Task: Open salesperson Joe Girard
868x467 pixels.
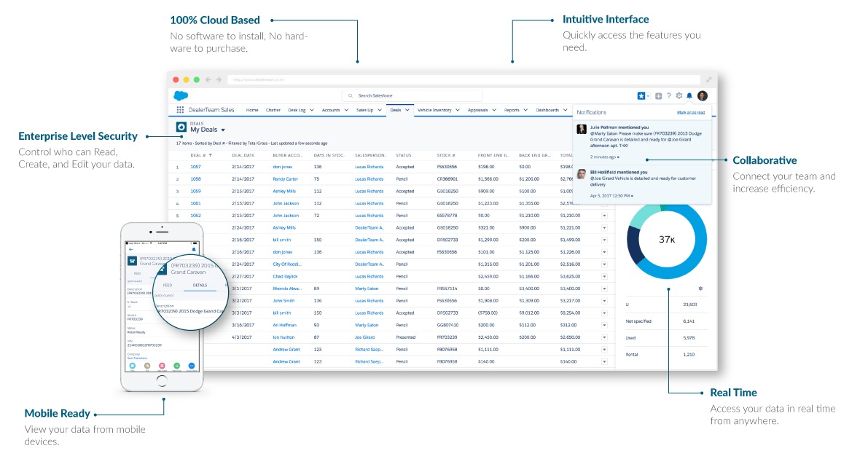Action: pyautogui.click(x=365, y=337)
